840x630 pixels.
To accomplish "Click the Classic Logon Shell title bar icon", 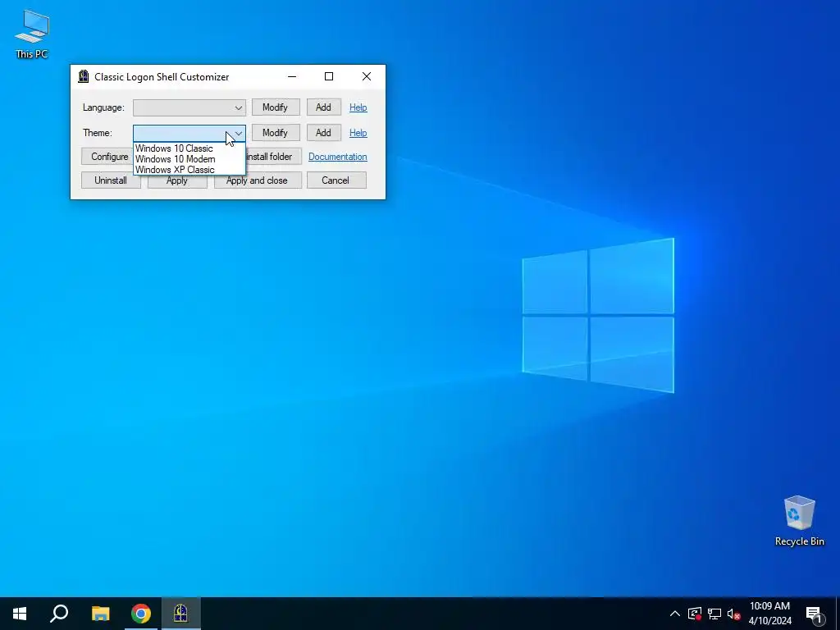I will [x=83, y=76].
